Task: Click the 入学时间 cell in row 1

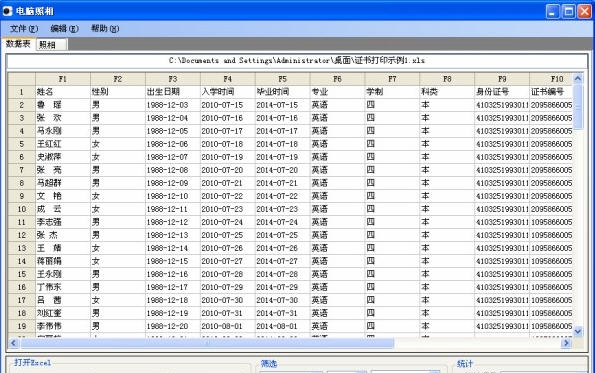Action: click(x=228, y=92)
